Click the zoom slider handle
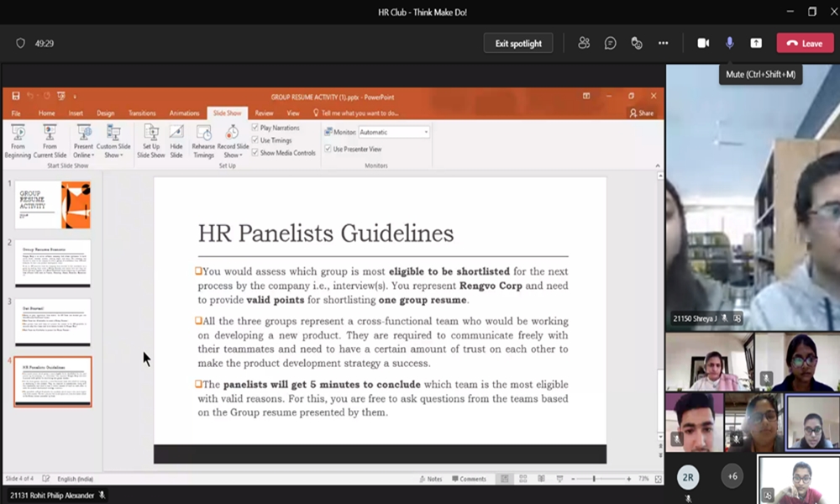The height and width of the screenshot is (504, 840). coord(594,479)
